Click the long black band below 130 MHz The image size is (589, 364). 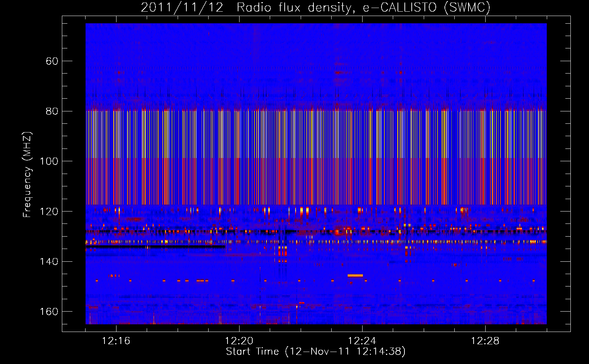[x=155, y=246]
